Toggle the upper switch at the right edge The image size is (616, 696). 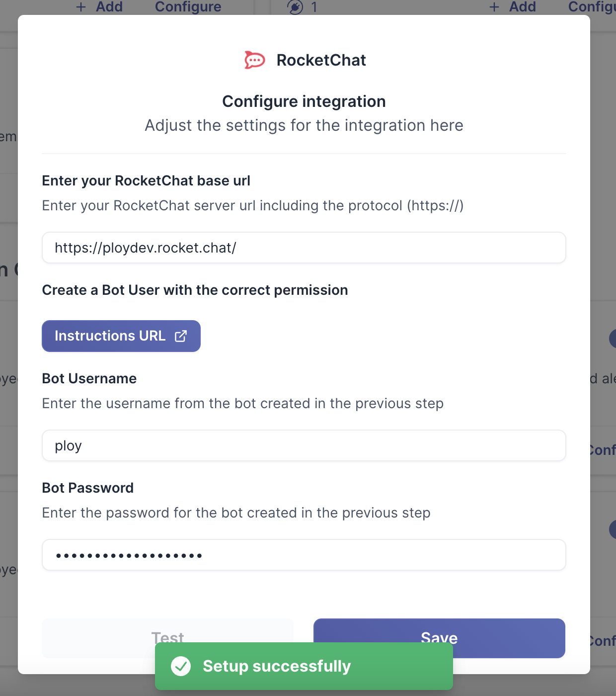point(612,339)
